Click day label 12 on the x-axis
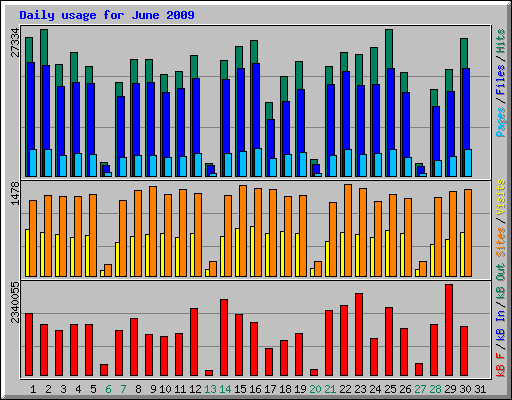The width and height of the screenshot is (512, 400). pos(195,389)
